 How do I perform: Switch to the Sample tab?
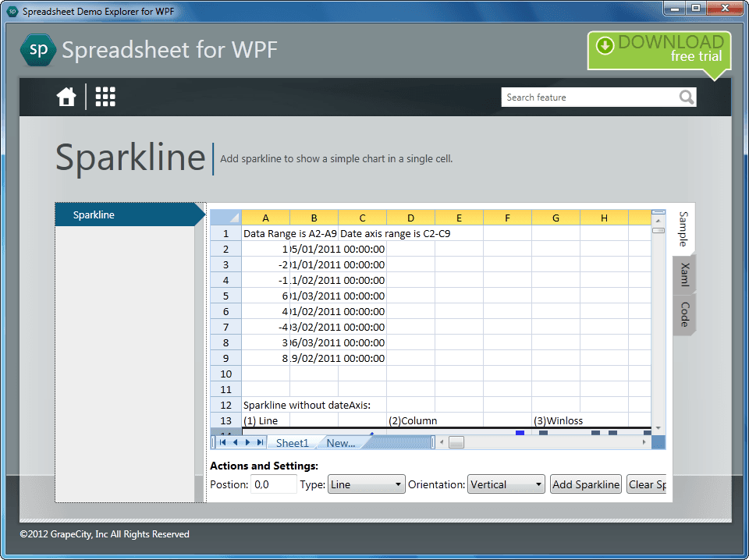click(683, 229)
